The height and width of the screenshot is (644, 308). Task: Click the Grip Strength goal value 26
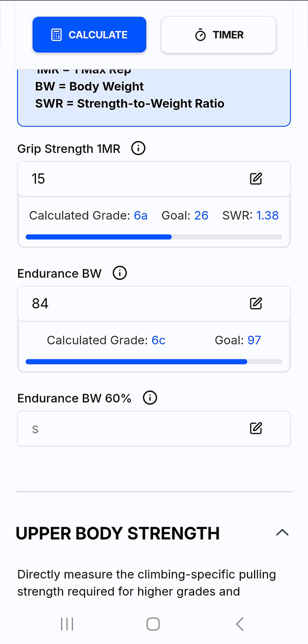(x=201, y=215)
